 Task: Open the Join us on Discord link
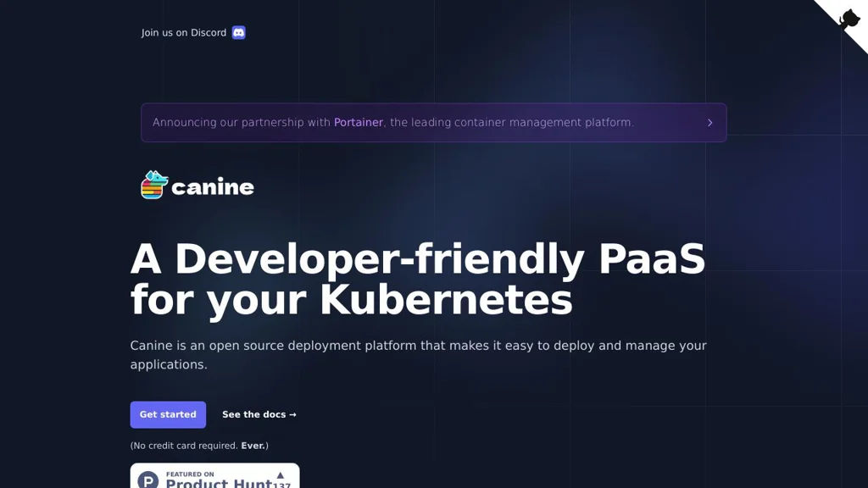(x=193, y=33)
